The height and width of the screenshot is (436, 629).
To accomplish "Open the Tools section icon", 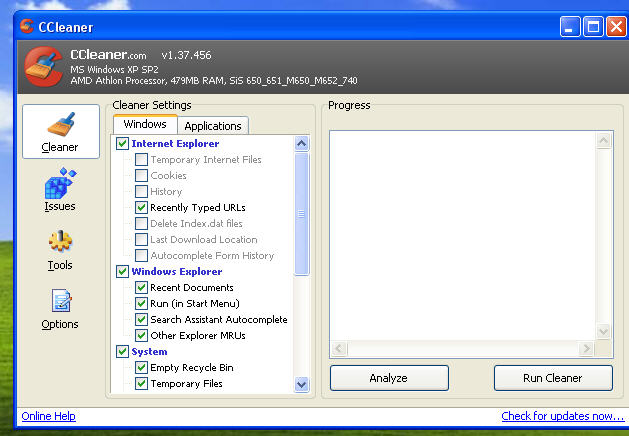I will (60, 241).
